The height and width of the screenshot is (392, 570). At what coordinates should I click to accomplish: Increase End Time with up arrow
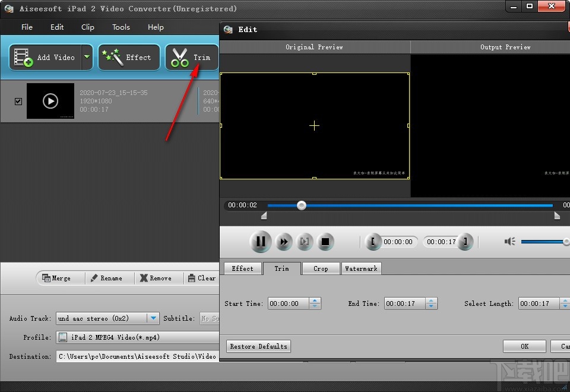coord(432,301)
